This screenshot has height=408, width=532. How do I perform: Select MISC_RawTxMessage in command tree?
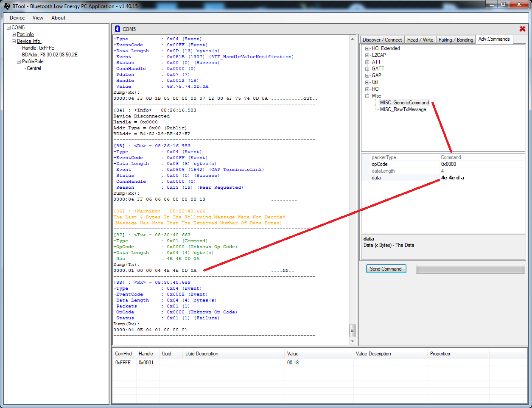403,109
